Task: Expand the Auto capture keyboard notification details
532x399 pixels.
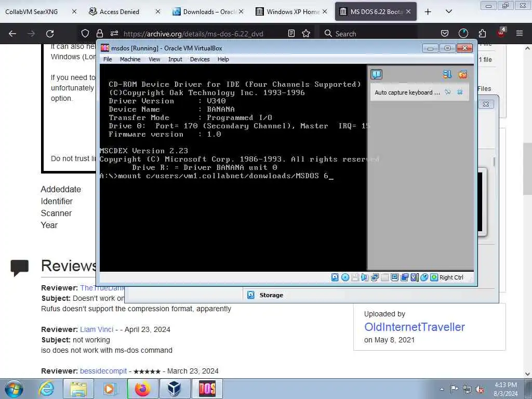Action: tap(447, 92)
